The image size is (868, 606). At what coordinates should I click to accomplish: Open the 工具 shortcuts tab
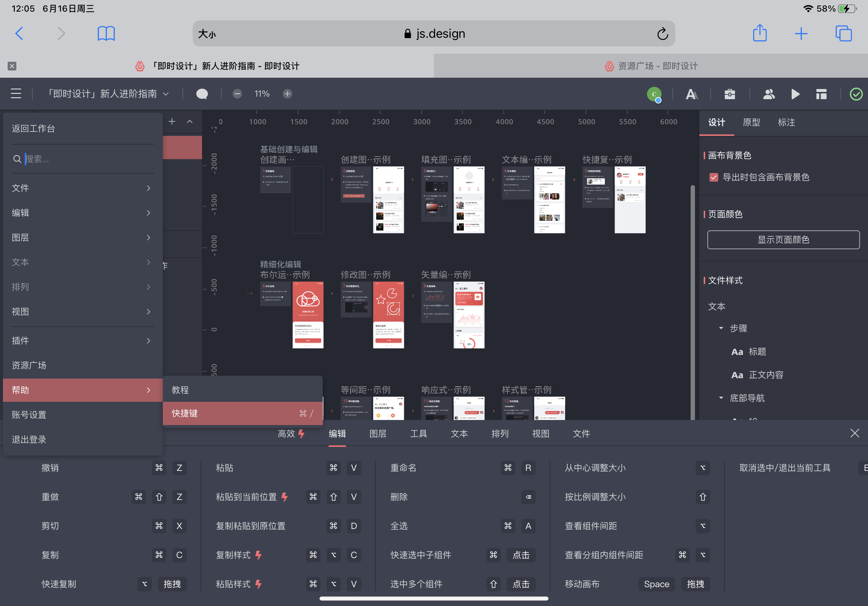pos(418,434)
